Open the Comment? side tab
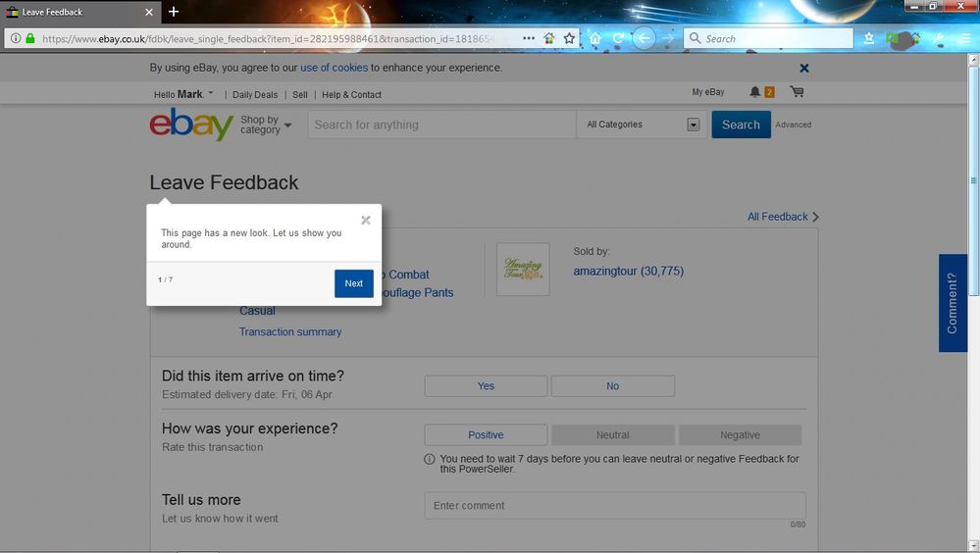 [x=953, y=303]
